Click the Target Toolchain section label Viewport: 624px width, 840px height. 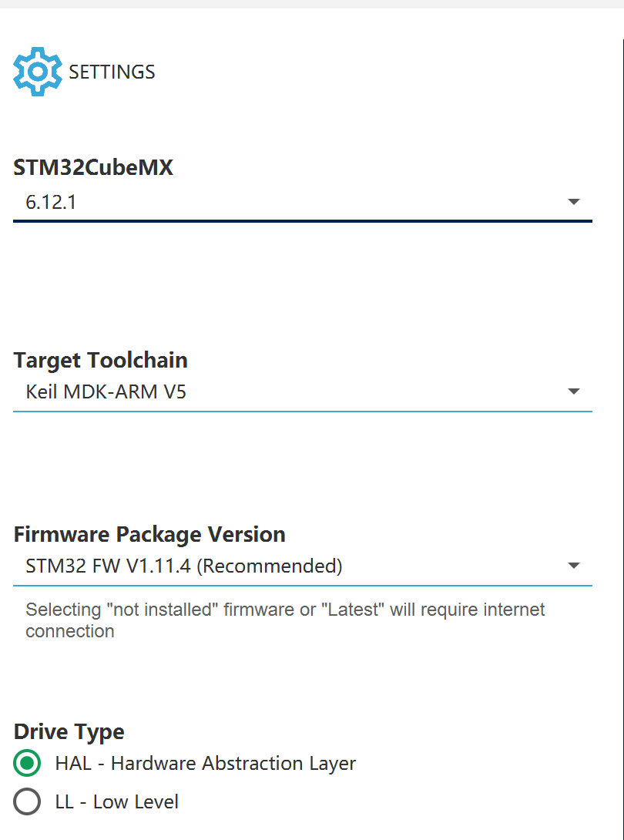[x=100, y=360]
